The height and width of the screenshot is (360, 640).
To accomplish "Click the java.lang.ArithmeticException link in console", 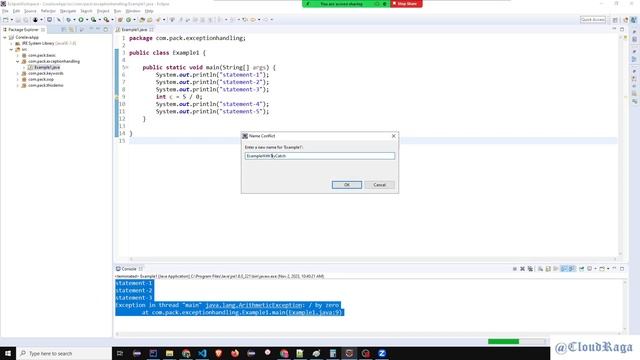I will point(253,305).
